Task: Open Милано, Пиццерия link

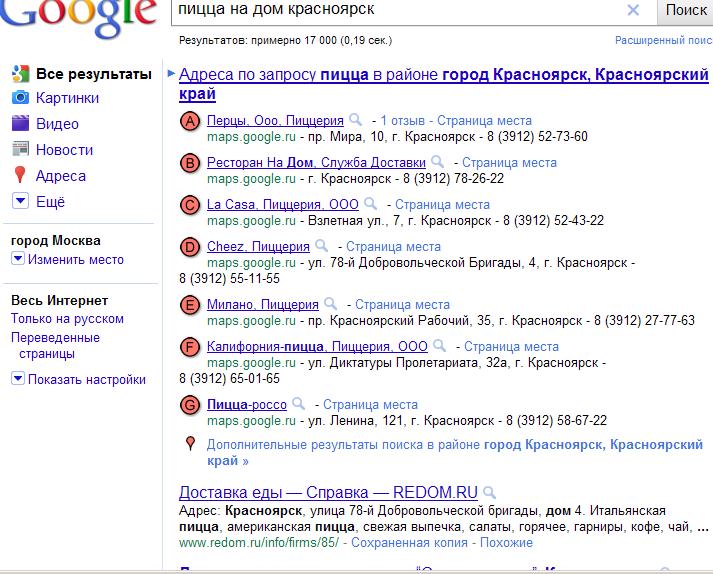Action: click(x=263, y=304)
